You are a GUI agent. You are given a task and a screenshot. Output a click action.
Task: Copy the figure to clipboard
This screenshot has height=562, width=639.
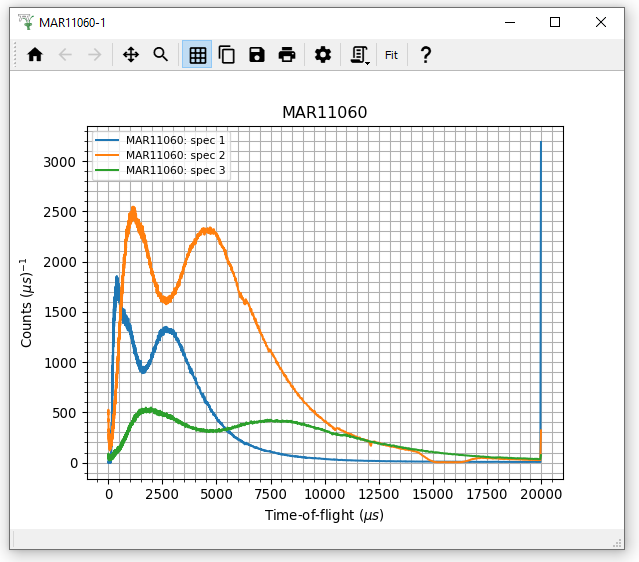pyautogui.click(x=227, y=55)
